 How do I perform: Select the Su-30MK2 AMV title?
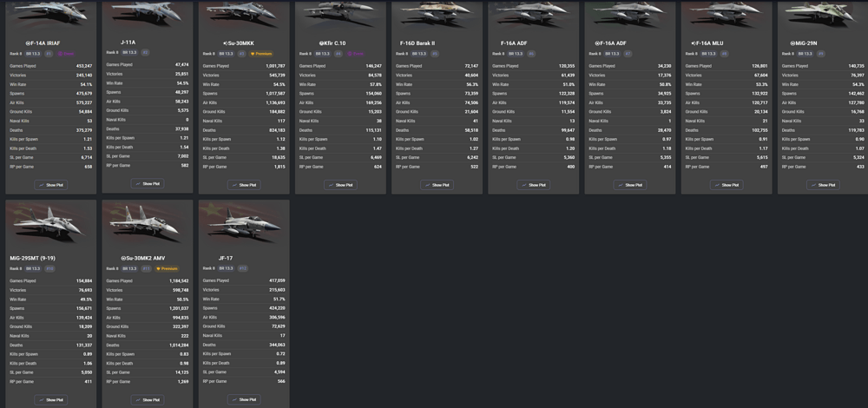(x=143, y=258)
